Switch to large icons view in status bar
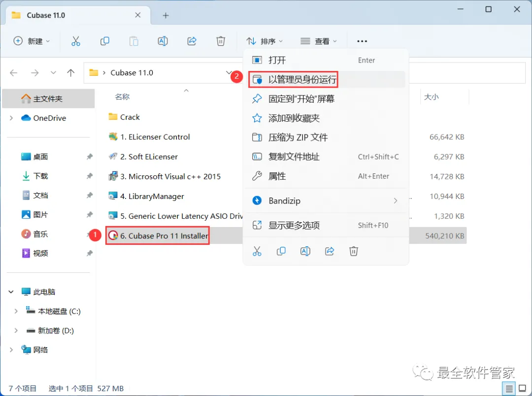532x396 pixels. point(523,389)
